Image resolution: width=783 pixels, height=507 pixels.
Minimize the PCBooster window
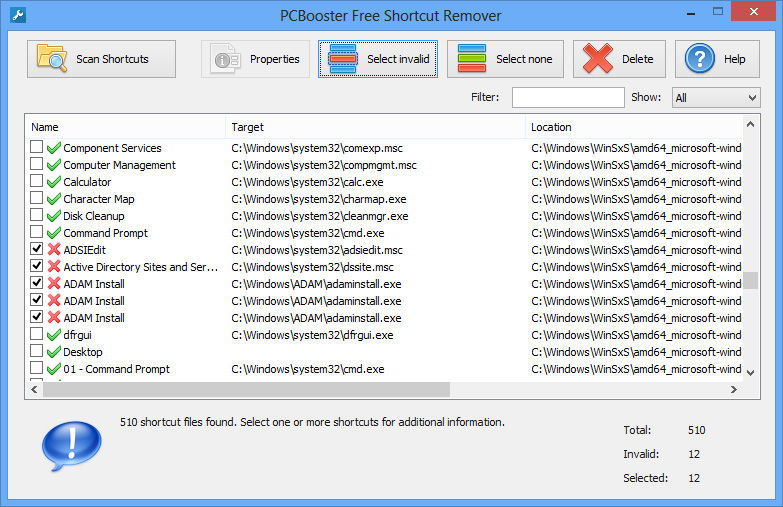pyautogui.click(x=691, y=12)
